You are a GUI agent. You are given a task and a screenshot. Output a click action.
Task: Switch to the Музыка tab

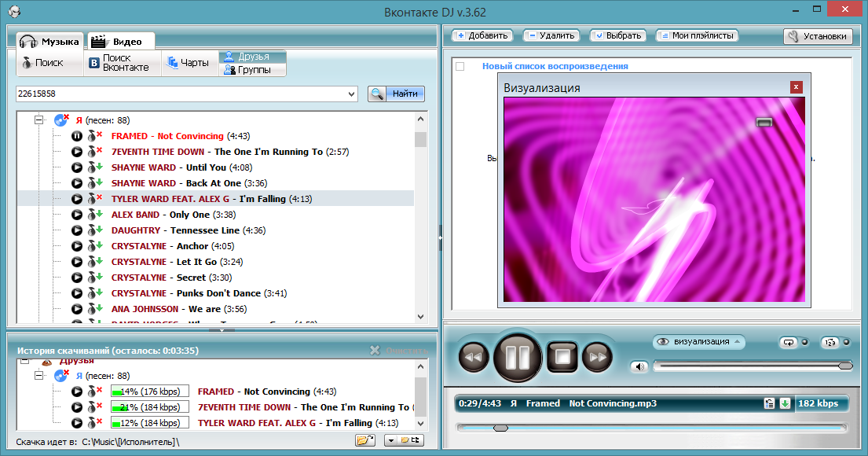tap(49, 42)
